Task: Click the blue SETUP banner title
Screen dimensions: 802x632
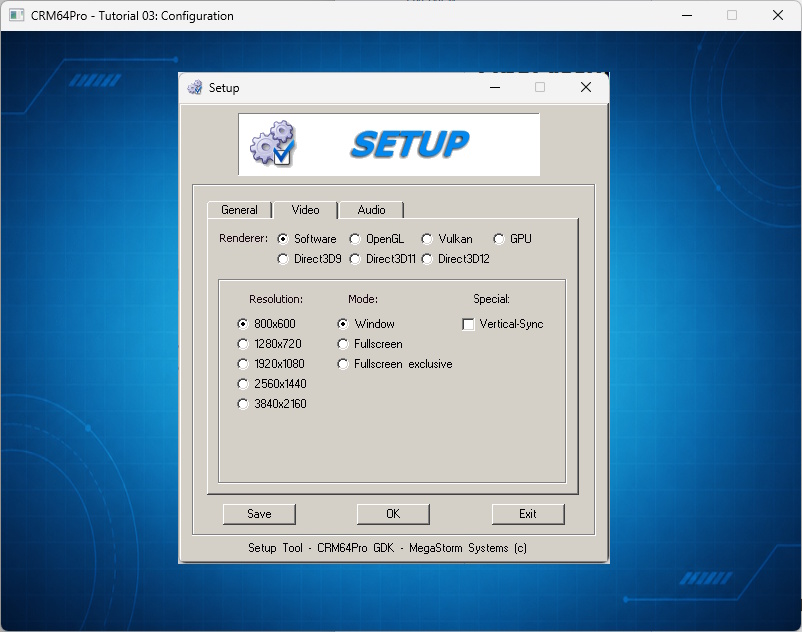Action: click(x=410, y=145)
